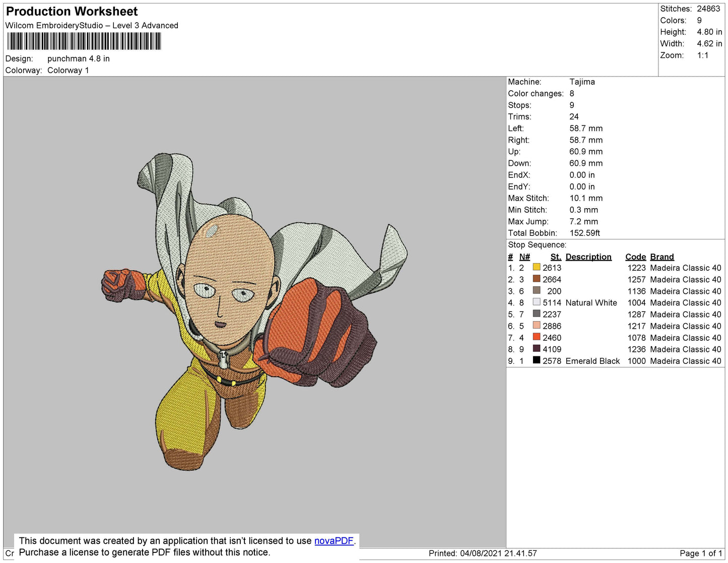The image size is (728, 563).
Task: Click the 'Stop Sequence:' label
Action: tap(537, 244)
